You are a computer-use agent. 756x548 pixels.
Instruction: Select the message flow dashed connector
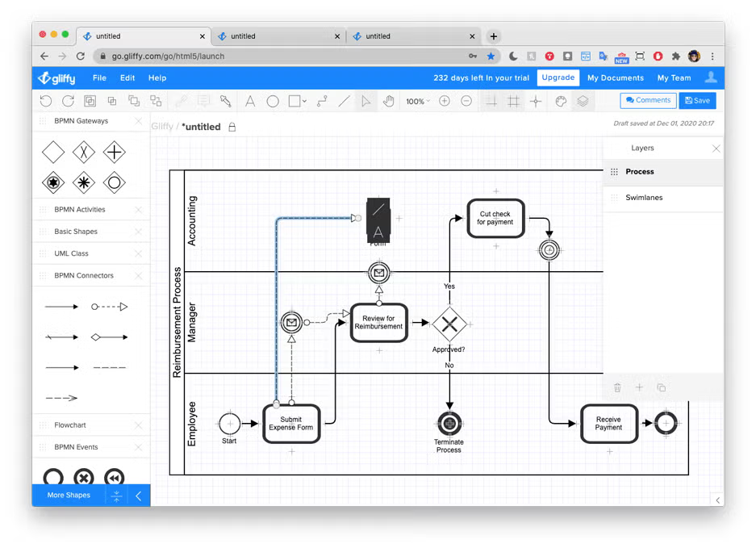[x=110, y=307]
